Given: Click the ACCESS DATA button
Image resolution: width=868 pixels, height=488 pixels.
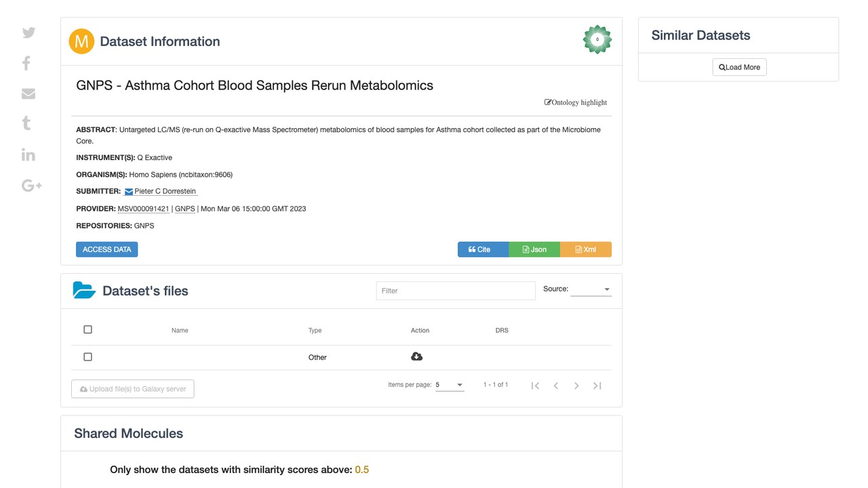Looking at the screenshot, I should coord(107,249).
